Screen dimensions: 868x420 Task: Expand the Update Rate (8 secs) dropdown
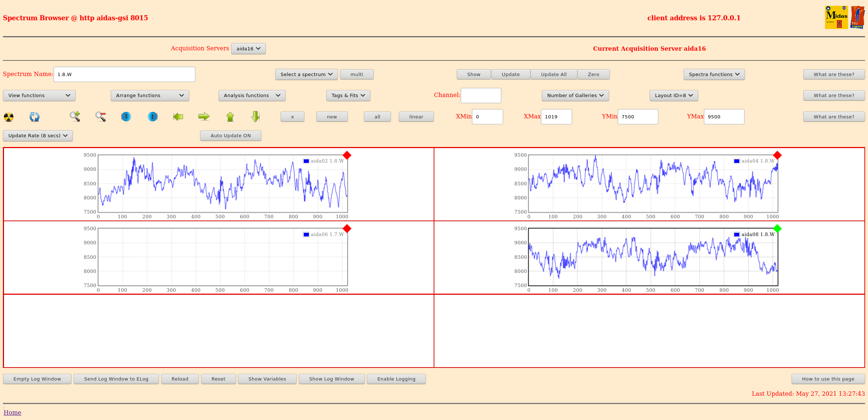pyautogui.click(x=38, y=136)
